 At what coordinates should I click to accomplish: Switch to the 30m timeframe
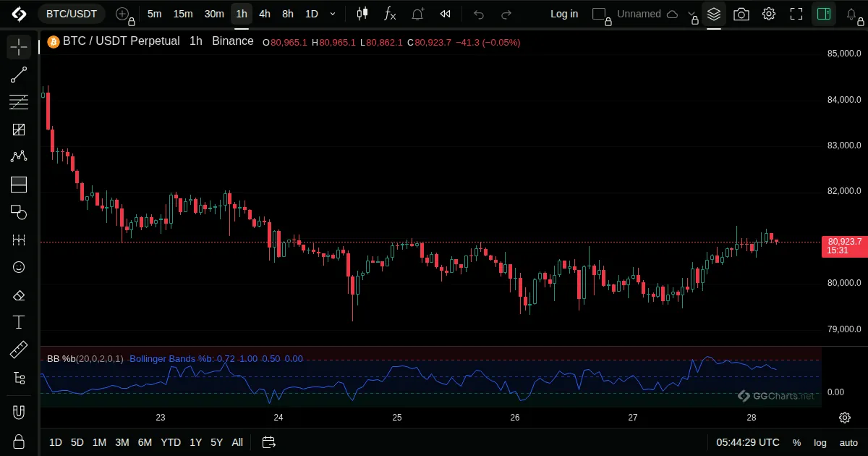click(214, 14)
